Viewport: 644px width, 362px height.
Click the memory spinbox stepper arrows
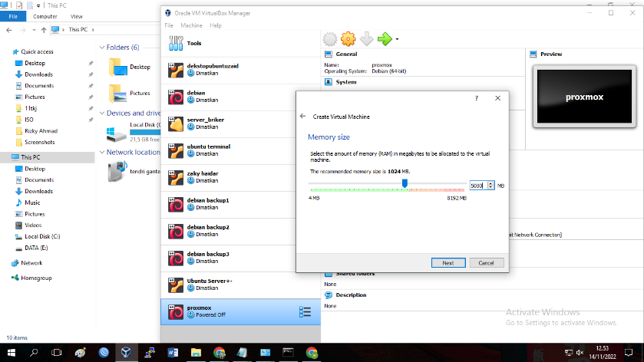(490, 186)
